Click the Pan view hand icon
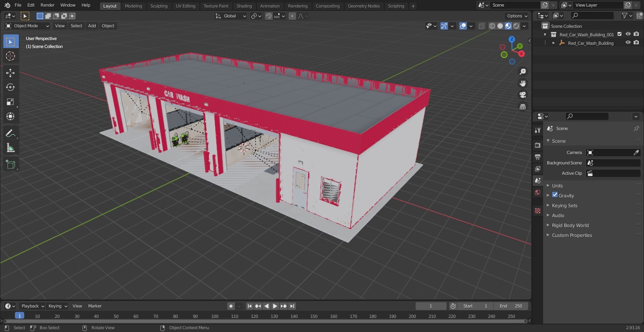This screenshot has width=644, height=332. pos(522,83)
